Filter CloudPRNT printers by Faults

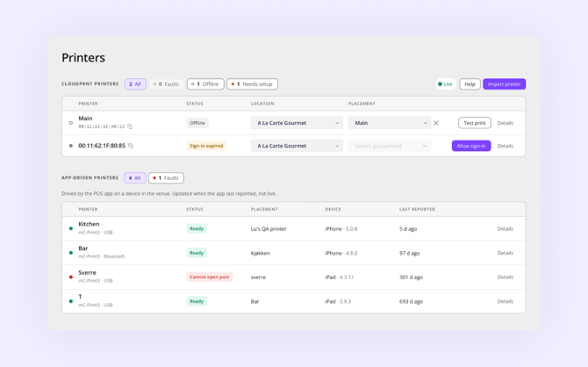click(x=166, y=84)
